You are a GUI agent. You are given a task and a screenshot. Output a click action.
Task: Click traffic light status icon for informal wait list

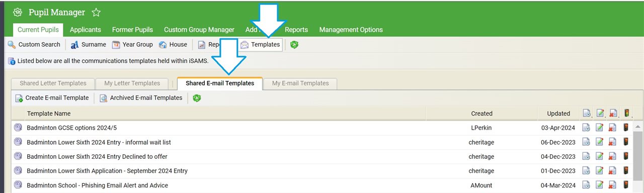(626, 142)
